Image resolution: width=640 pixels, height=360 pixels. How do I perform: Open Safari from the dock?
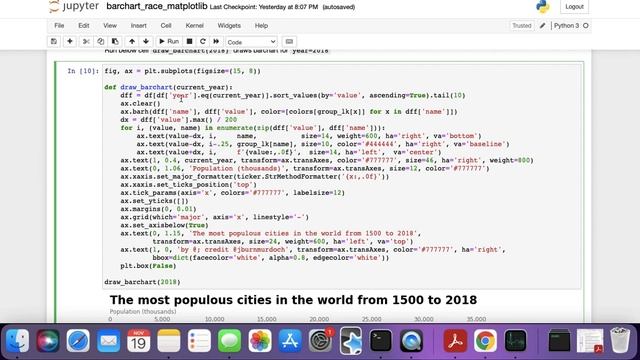tap(78, 340)
